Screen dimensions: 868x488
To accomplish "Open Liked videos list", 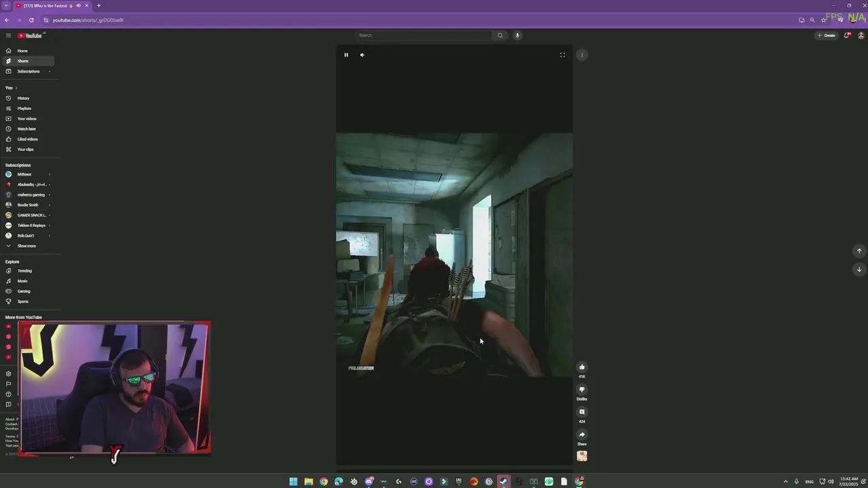I will (27, 139).
